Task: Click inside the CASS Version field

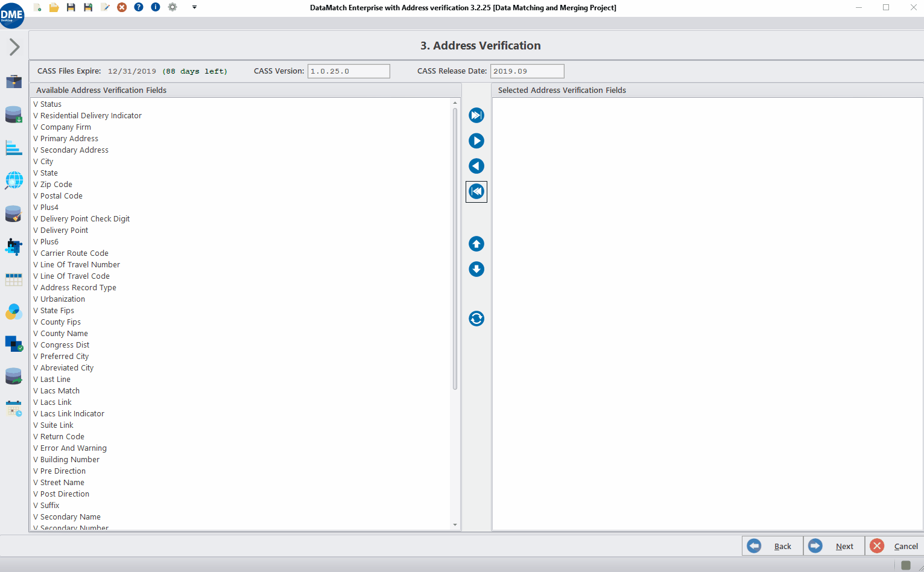Action: pyautogui.click(x=349, y=71)
